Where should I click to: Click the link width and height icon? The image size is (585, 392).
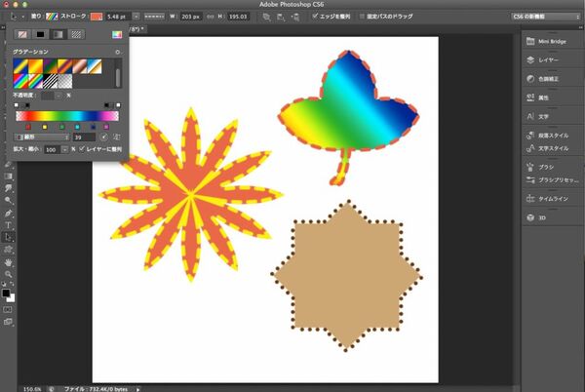(x=210, y=17)
